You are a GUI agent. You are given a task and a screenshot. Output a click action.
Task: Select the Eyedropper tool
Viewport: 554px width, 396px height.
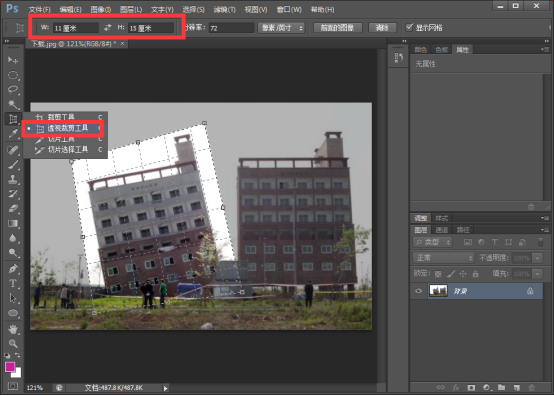point(13,134)
